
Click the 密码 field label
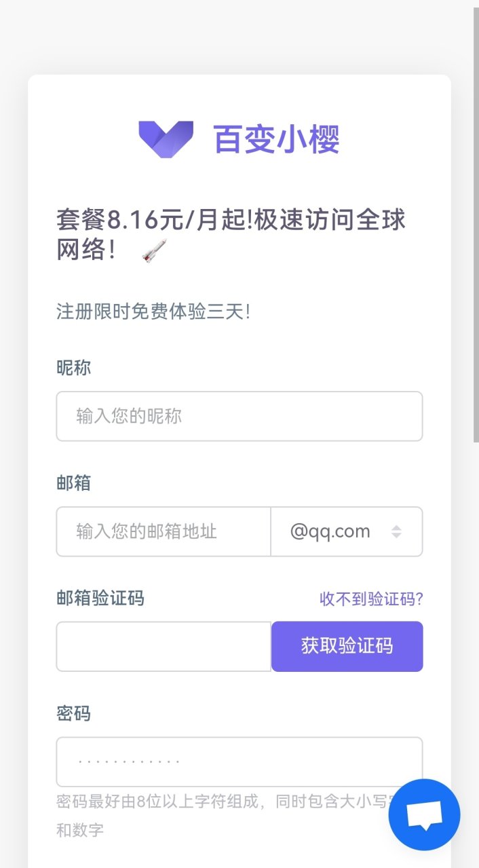click(73, 714)
